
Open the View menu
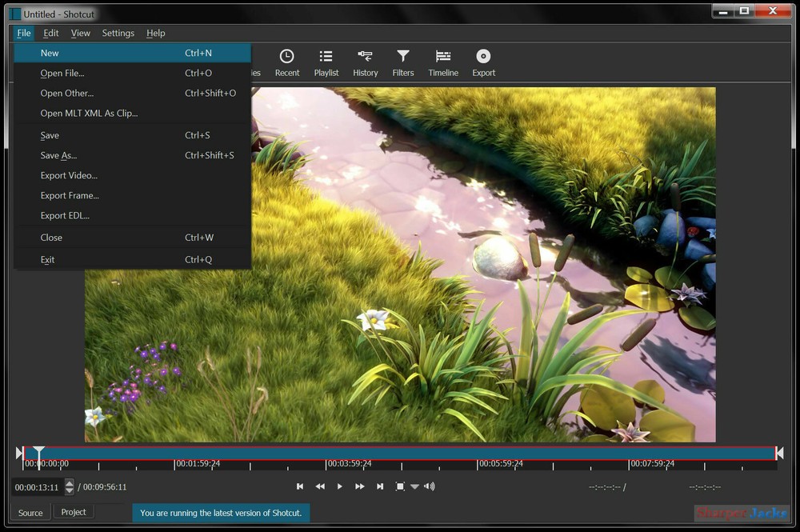80,33
